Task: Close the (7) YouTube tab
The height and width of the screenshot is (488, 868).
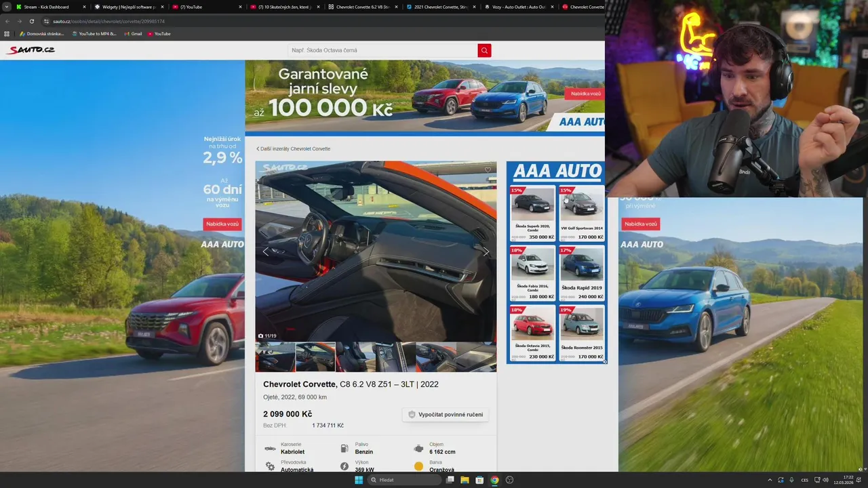Action: point(240,7)
